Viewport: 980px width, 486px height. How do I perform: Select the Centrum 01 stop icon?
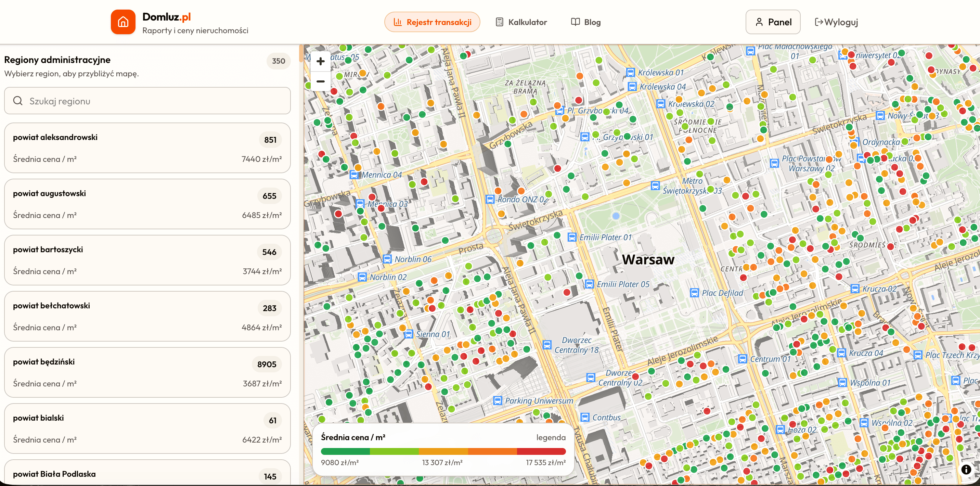[x=743, y=359]
